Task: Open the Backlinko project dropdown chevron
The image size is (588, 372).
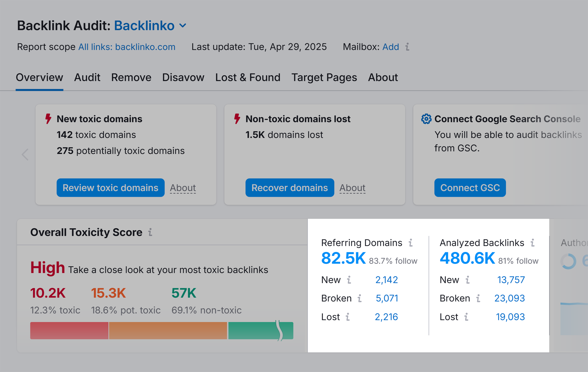Action: click(183, 25)
